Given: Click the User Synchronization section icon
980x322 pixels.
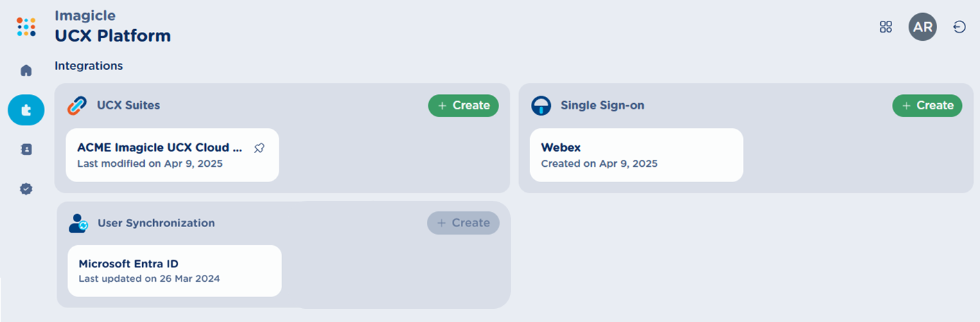Looking at the screenshot, I should pyautogui.click(x=78, y=223).
